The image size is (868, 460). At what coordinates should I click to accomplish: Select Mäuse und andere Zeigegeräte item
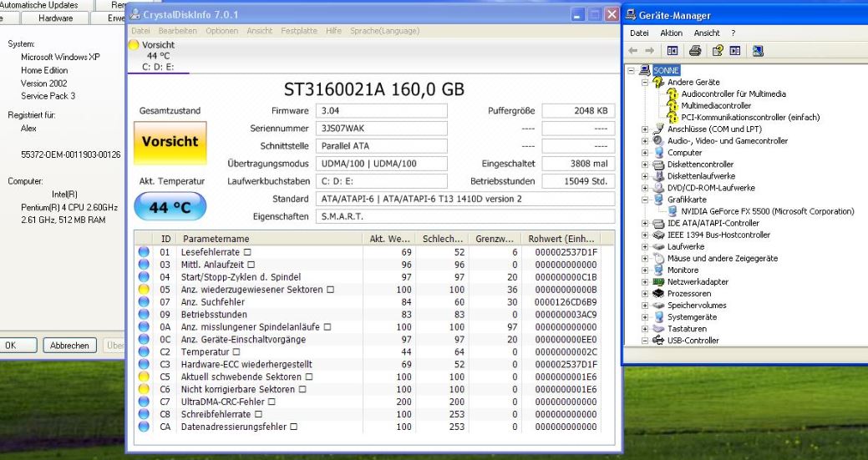tap(723, 258)
